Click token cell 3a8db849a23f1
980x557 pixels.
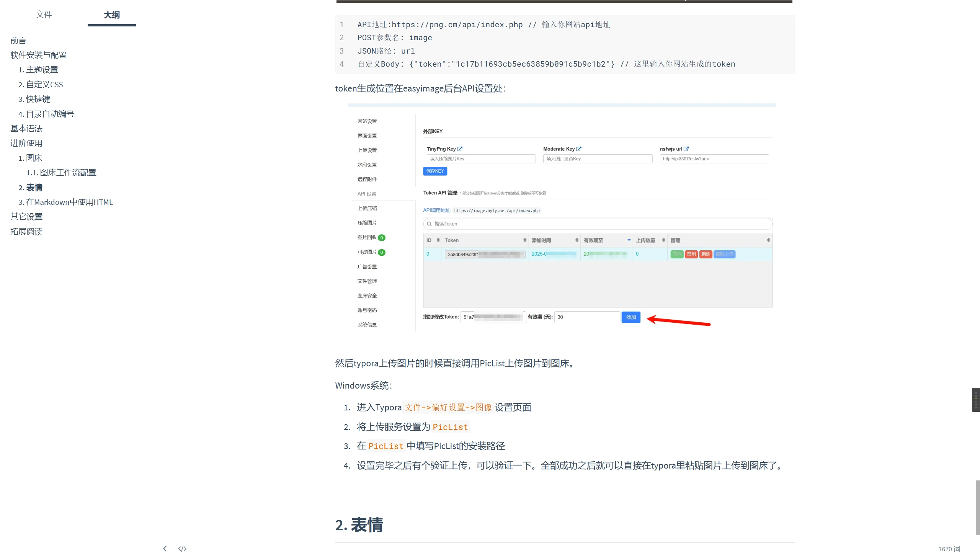(485, 254)
